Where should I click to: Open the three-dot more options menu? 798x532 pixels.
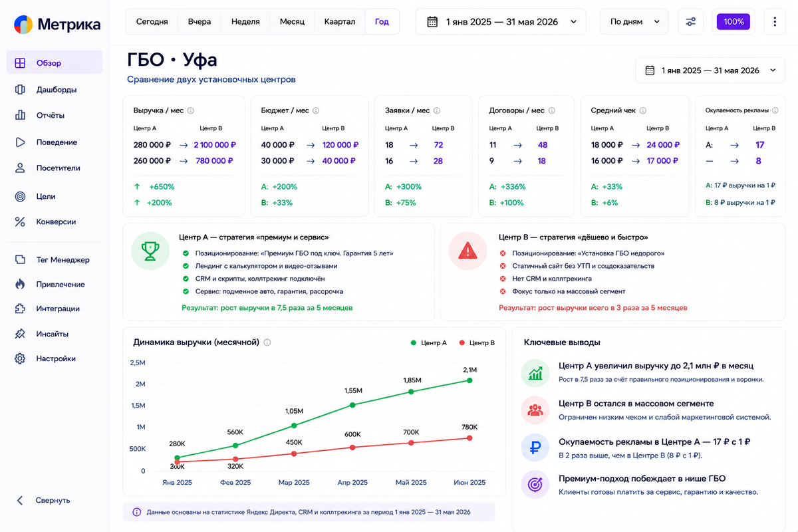coord(774,21)
